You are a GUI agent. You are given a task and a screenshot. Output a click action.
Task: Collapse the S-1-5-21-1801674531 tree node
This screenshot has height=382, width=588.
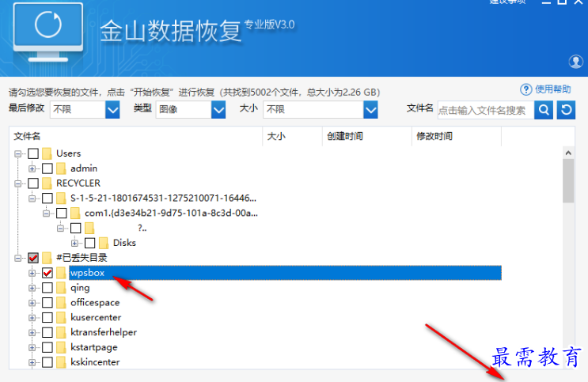click(32, 199)
